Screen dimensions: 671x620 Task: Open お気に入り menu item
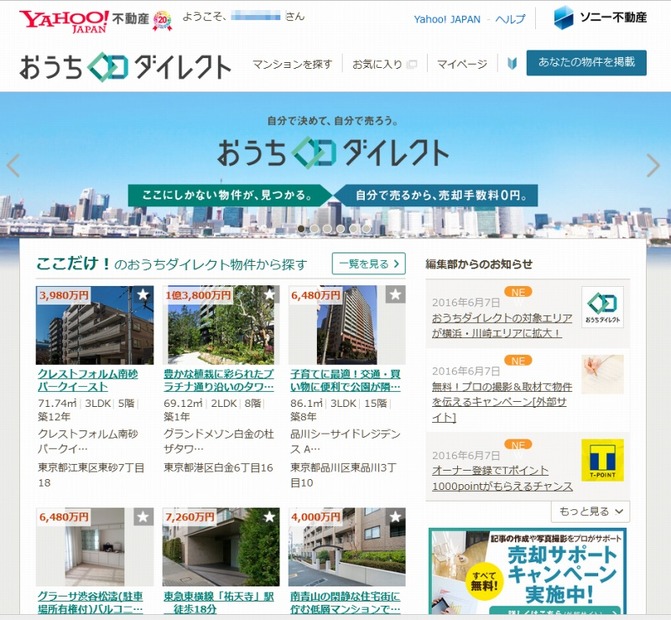coord(384,64)
